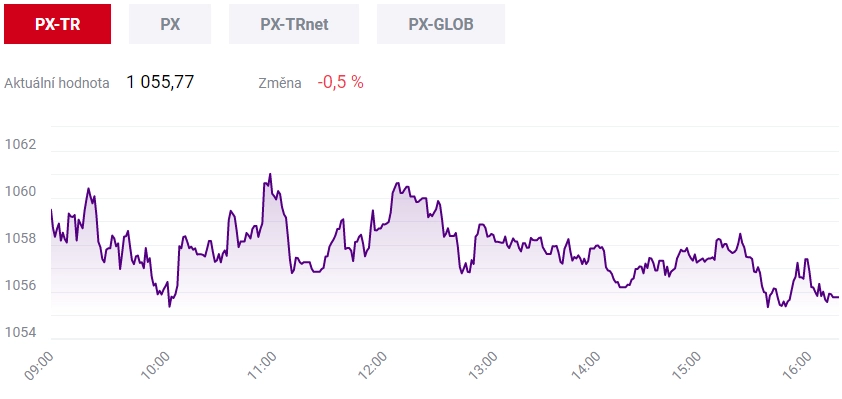Click the current value 1 055,77
842x399 pixels.
pos(160,82)
